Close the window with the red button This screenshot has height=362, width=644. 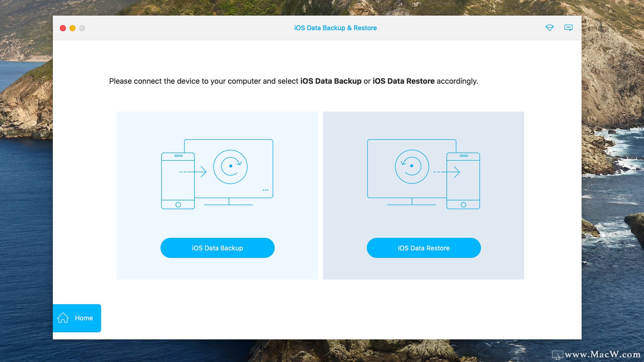click(63, 28)
